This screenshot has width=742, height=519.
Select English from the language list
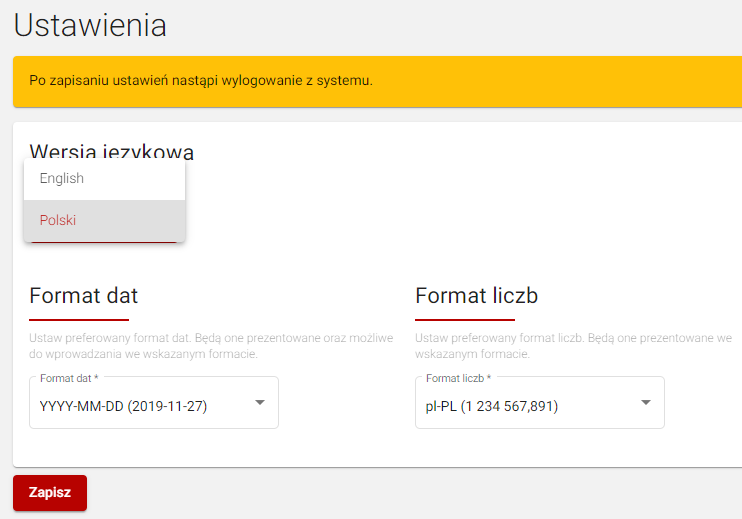104,179
